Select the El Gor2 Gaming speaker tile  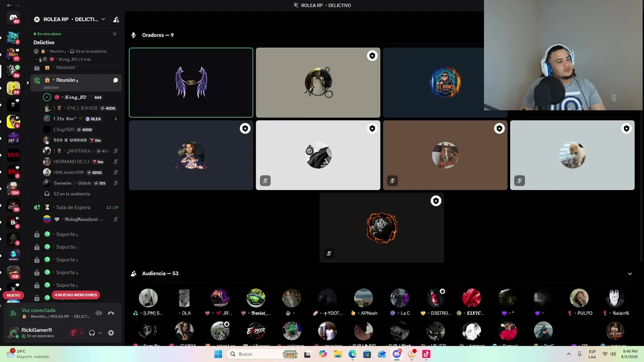tap(445, 82)
